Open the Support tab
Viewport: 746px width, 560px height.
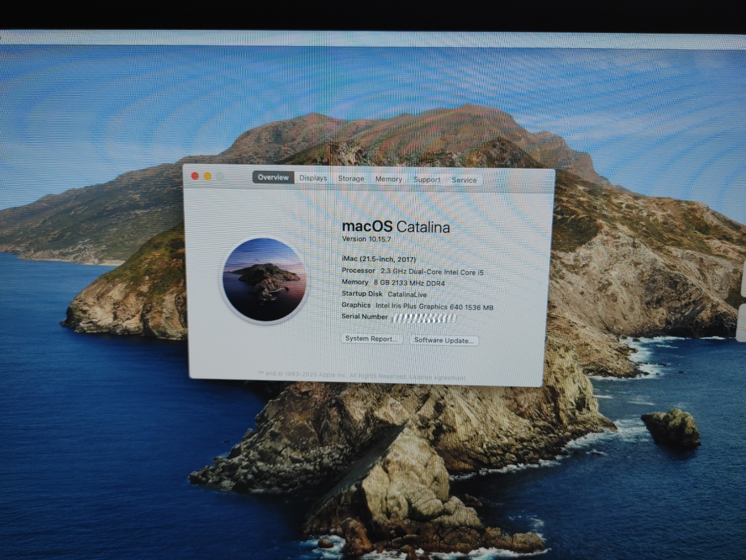click(x=427, y=180)
